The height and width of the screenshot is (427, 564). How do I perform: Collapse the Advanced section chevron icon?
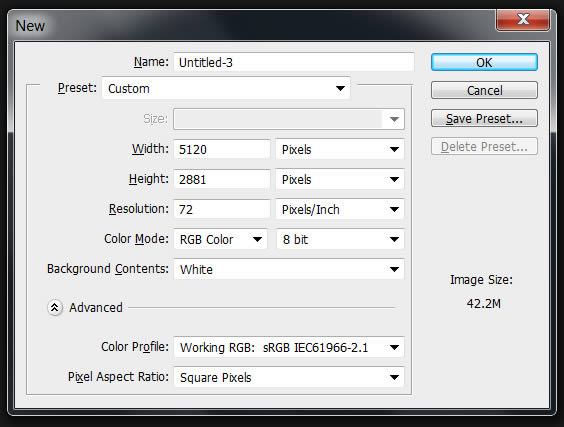pos(55,308)
